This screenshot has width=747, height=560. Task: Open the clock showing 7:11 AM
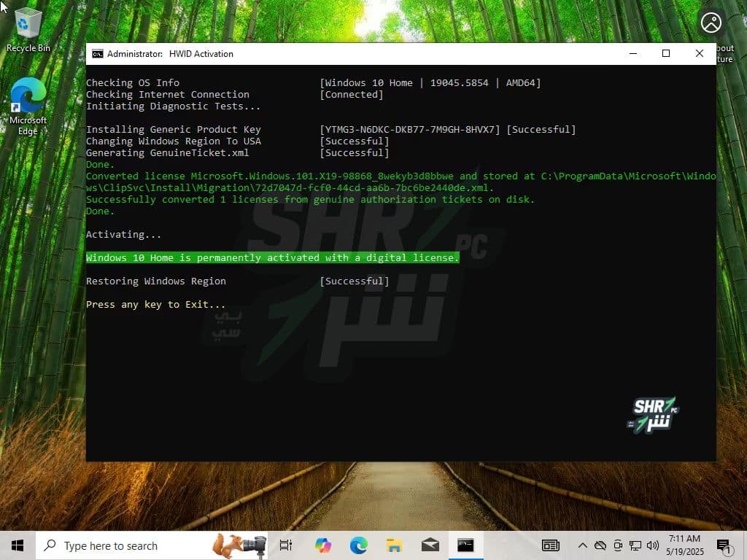684,545
